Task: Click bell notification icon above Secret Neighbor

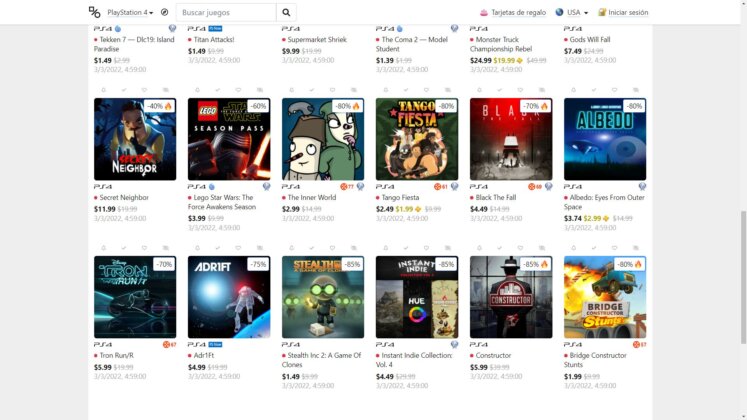Action: pos(103,90)
